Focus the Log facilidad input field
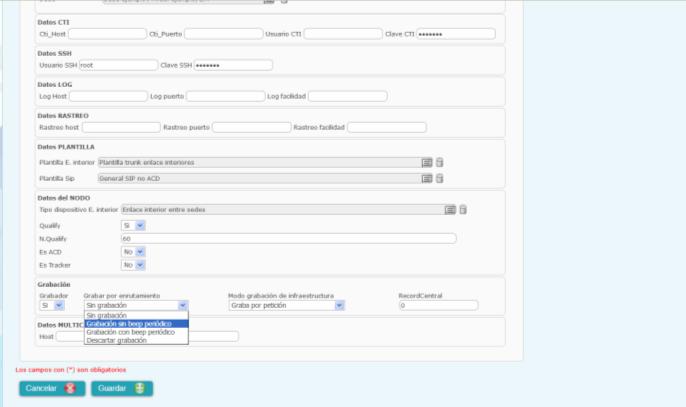Image resolution: width=686 pixels, height=407 pixels. [x=348, y=96]
